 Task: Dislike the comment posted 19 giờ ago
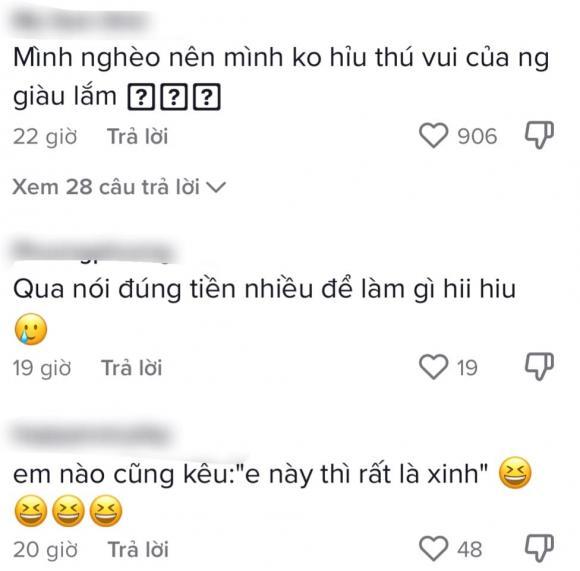coord(539,366)
